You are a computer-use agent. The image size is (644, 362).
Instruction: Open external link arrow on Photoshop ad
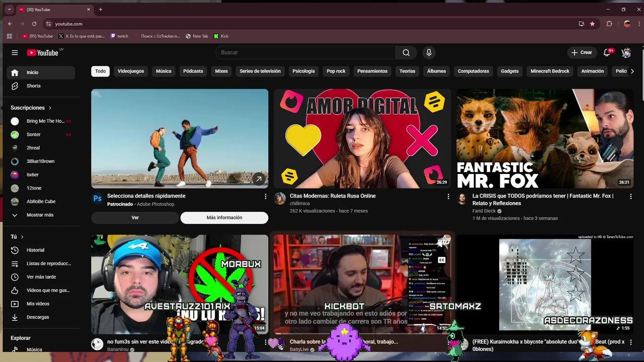click(x=259, y=179)
